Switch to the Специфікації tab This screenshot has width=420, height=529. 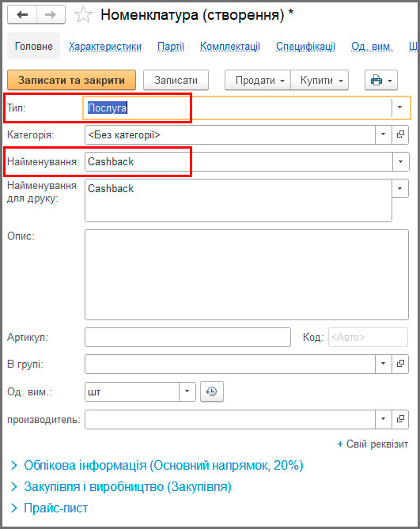click(305, 46)
